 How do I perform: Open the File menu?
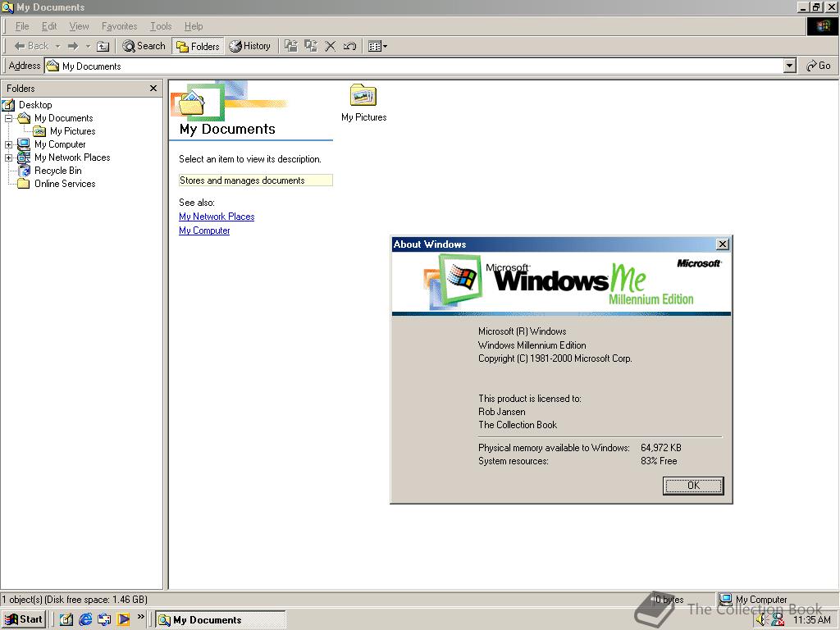22,26
